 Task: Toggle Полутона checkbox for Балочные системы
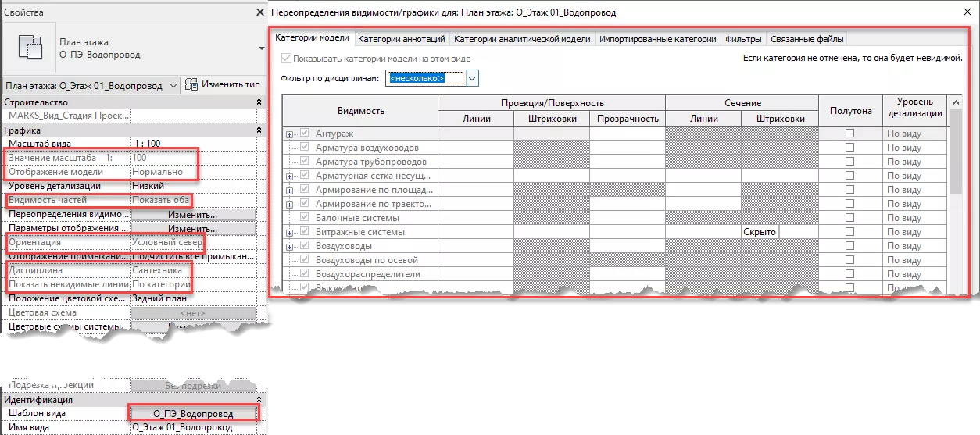coord(850,218)
